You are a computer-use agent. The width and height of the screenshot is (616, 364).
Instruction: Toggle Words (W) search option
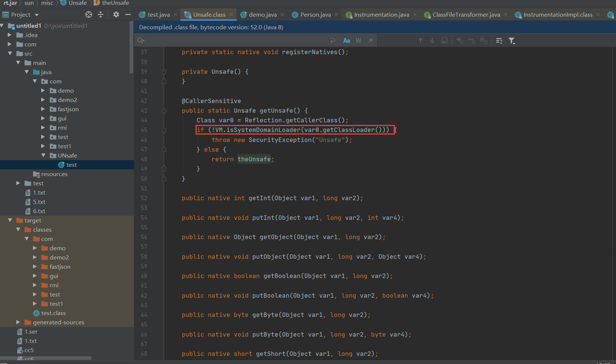[x=358, y=40]
